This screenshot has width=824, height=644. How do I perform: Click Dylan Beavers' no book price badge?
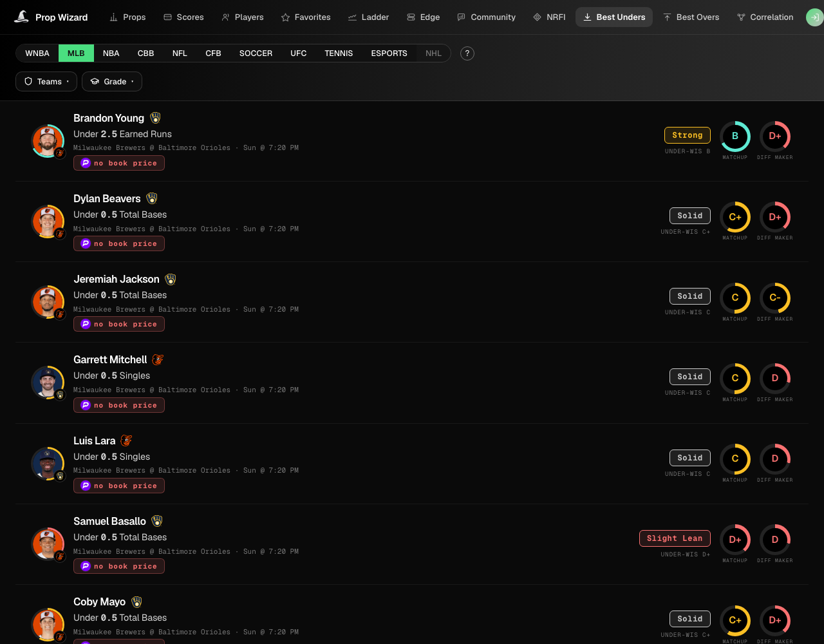pyautogui.click(x=119, y=244)
